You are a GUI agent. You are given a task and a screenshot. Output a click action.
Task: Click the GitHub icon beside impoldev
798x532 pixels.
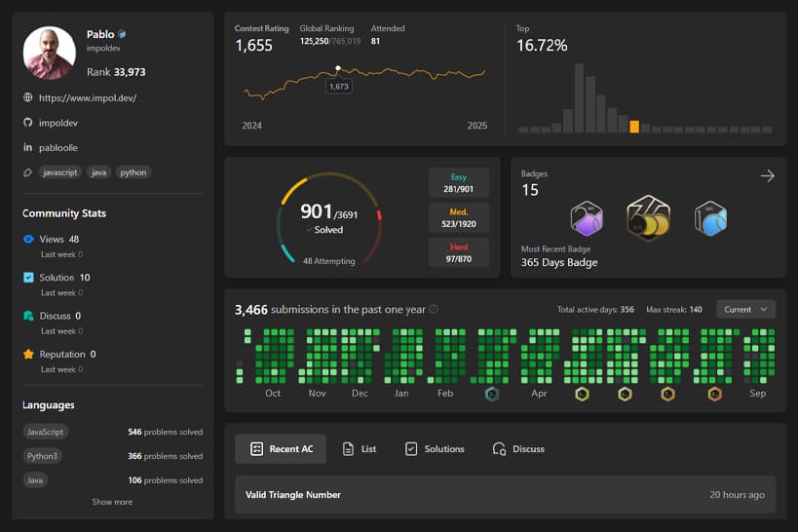[x=28, y=123]
